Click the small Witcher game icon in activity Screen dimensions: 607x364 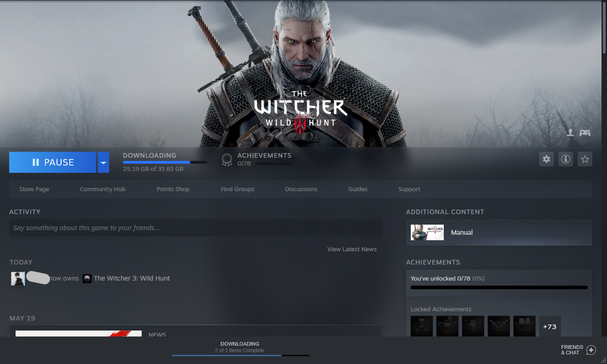[87, 278]
